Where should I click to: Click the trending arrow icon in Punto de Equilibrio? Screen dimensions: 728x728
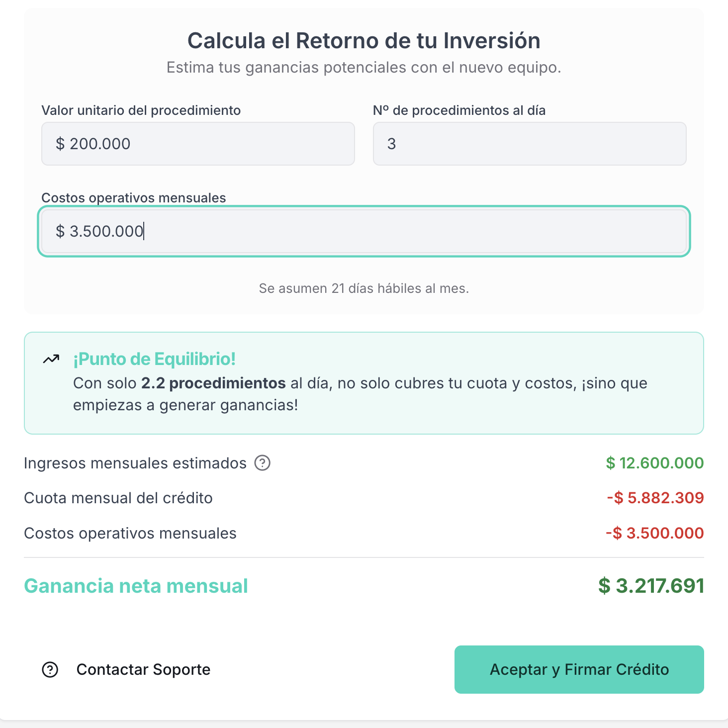click(x=51, y=359)
